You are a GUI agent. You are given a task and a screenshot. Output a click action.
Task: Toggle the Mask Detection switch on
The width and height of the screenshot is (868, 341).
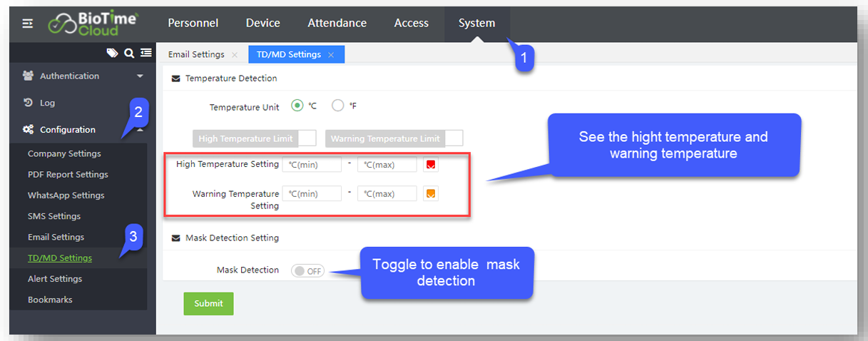tap(307, 271)
